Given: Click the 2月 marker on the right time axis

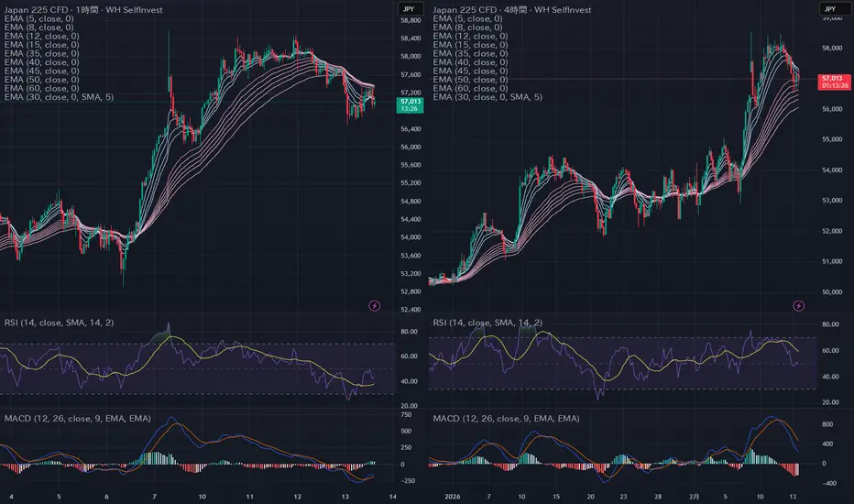Looking at the screenshot, I should (x=695, y=496).
